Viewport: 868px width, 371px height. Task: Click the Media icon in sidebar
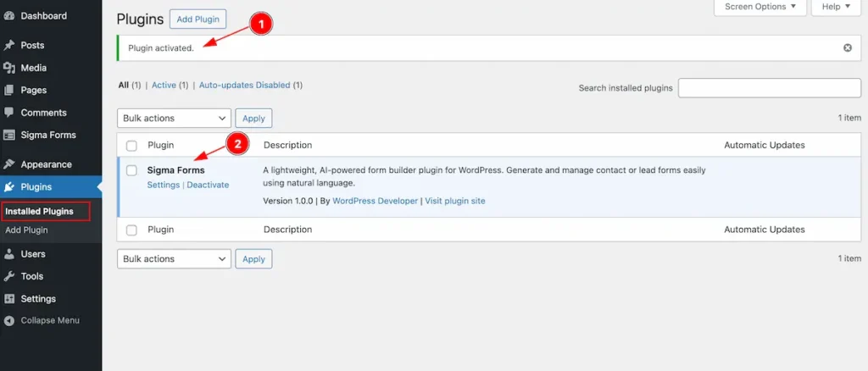(8, 68)
